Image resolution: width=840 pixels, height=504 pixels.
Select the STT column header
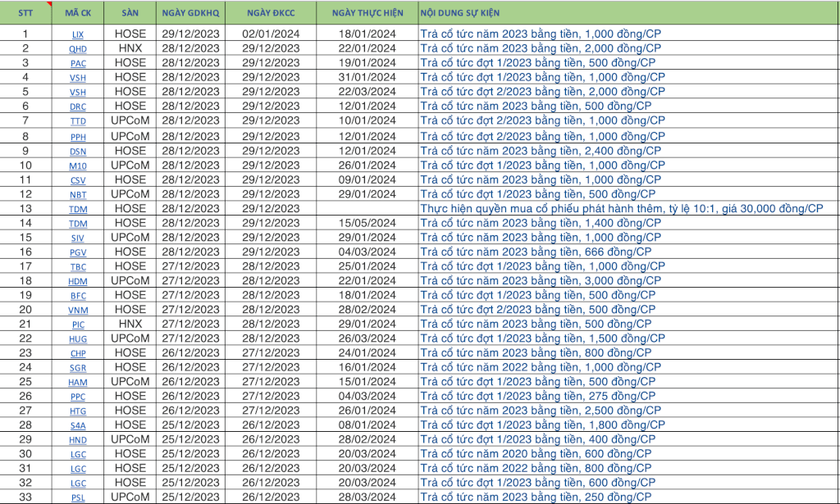tap(25, 13)
